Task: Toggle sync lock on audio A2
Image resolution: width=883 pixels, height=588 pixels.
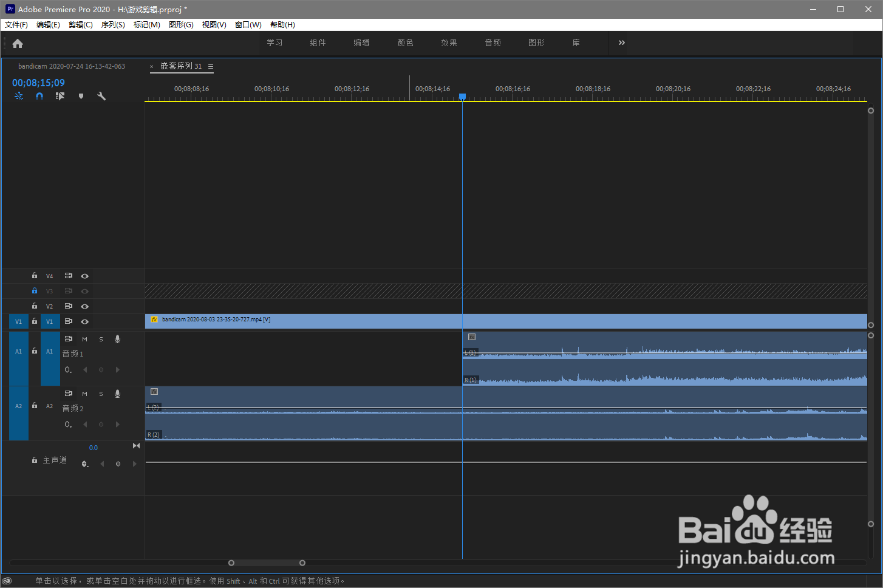Action: pos(69,394)
